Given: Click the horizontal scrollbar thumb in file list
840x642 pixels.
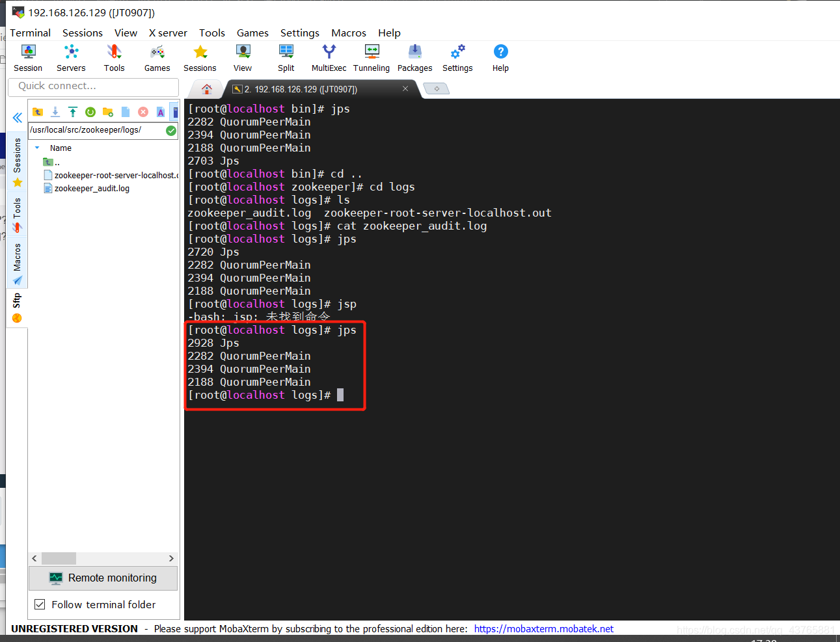Looking at the screenshot, I should [x=59, y=558].
